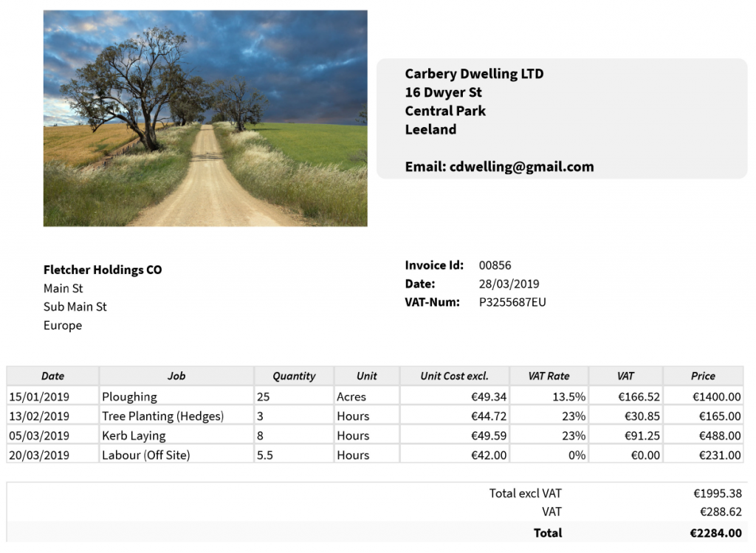This screenshot has width=756, height=553.
Task: Select the date cell 13/02/2019
Action: (x=52, y=416)
